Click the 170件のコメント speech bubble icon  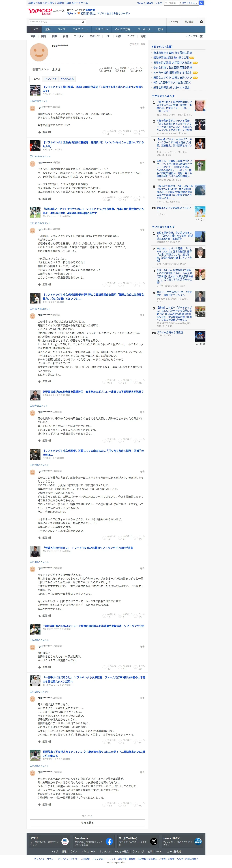tap(31, 156)
